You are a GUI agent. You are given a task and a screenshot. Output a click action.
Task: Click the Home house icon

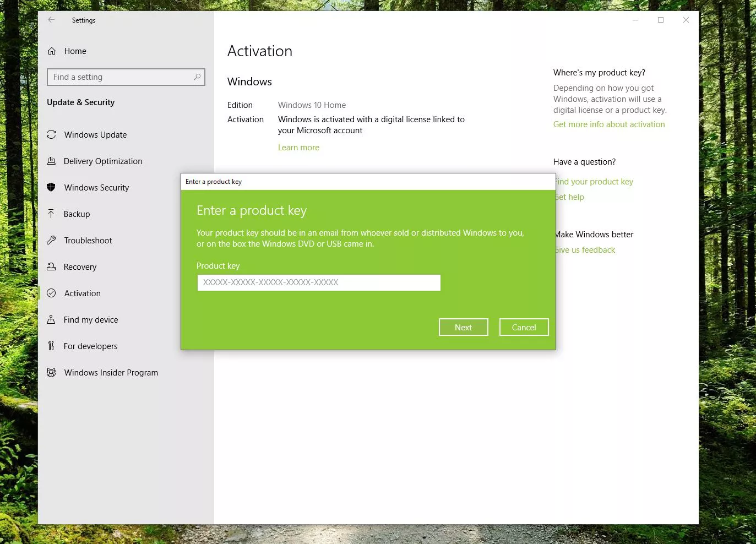click(x=52, y=51)
